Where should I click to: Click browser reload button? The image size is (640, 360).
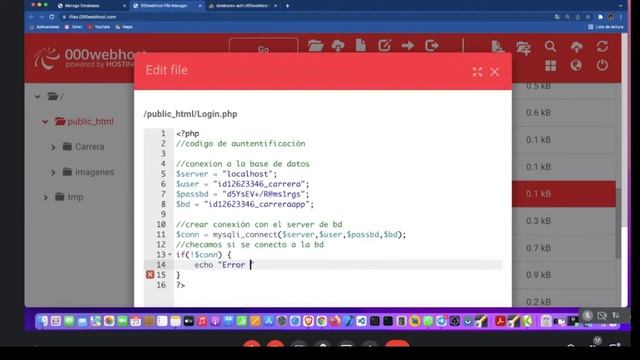click(52, 17)
